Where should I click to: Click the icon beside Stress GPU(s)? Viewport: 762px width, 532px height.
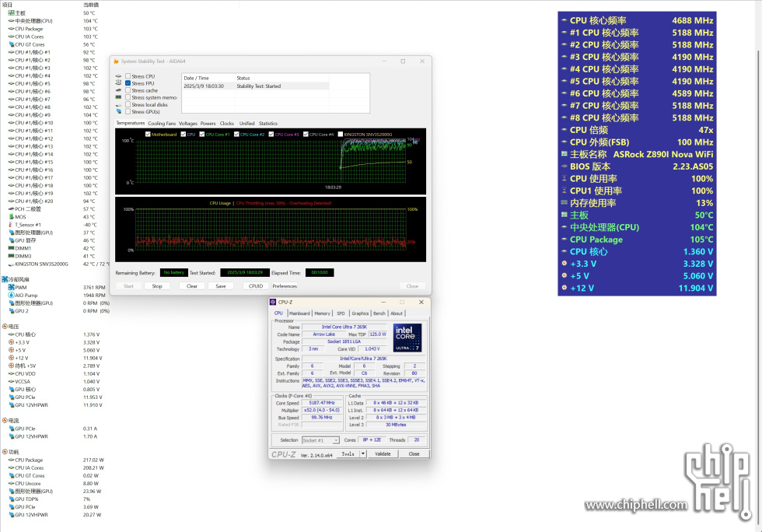[118, 111]
